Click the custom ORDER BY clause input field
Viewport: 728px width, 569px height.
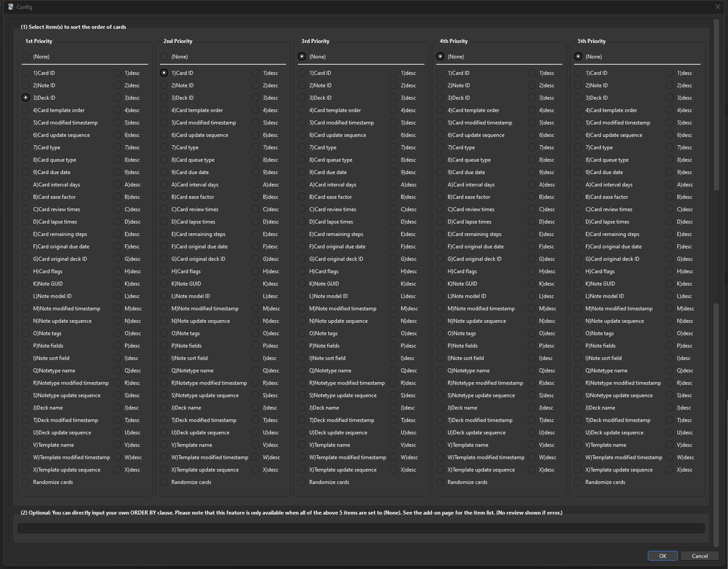coord(361,528)
